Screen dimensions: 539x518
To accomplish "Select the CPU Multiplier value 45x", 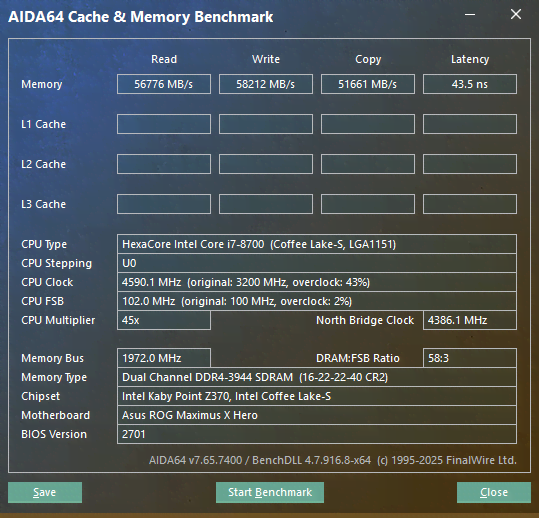I will click(x=164, y=320).
